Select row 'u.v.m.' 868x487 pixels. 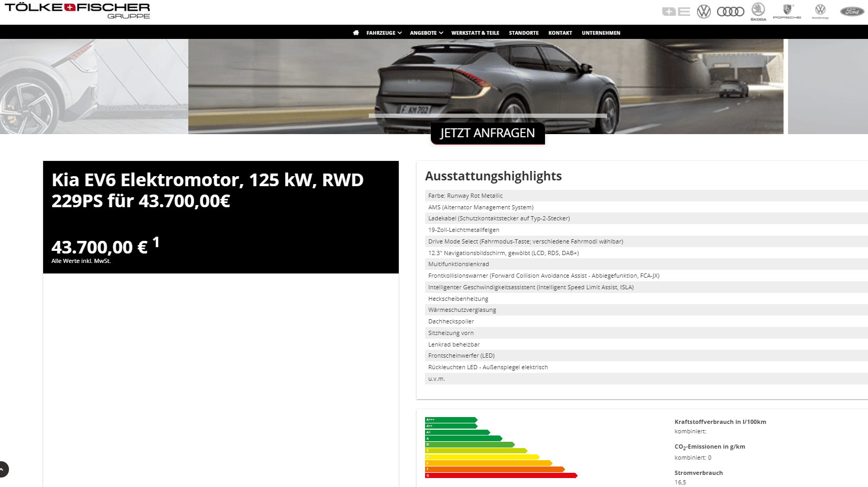coord(646,379)
